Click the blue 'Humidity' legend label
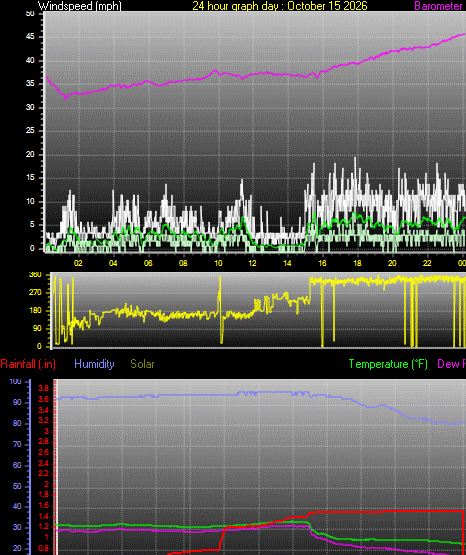Image resolution: width=466 pixels, height=555 pixels. point(94,364)
